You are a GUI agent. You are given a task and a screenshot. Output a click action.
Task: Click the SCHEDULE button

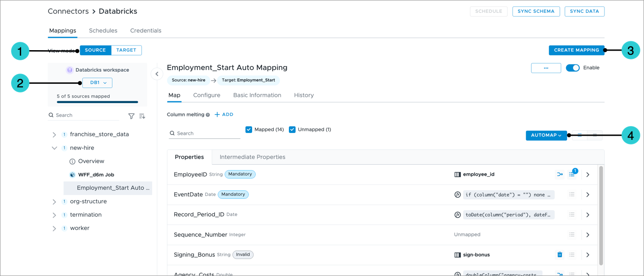[489, 11]
